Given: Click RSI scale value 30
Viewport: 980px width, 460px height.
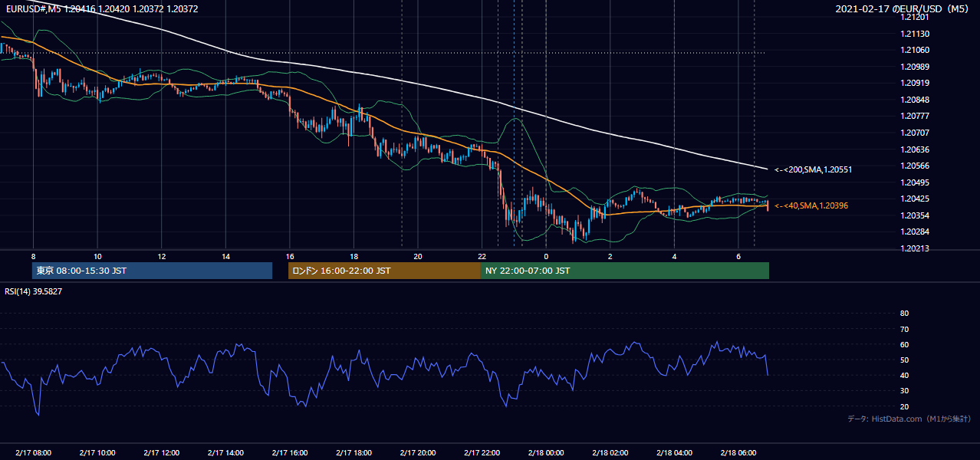Looking at the screenshot, I should coord(904,391).
